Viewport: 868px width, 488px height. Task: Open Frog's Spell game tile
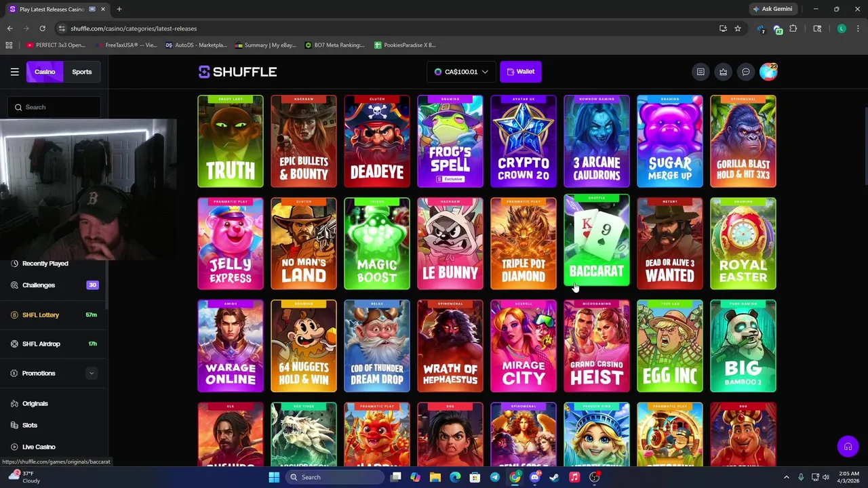coord(450,141)
